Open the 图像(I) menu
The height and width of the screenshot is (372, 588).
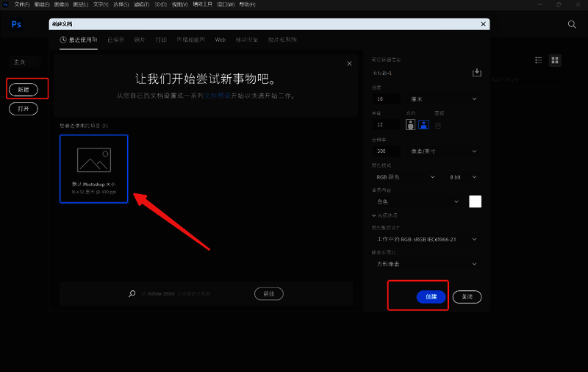pos(61,4)
